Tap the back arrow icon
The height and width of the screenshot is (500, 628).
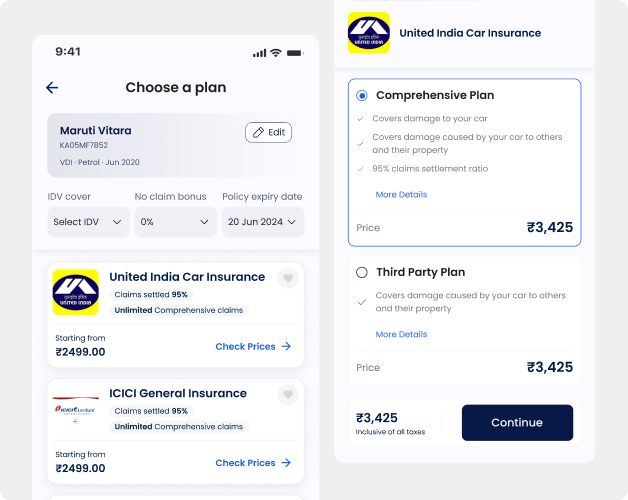click(x=53, y=88)
